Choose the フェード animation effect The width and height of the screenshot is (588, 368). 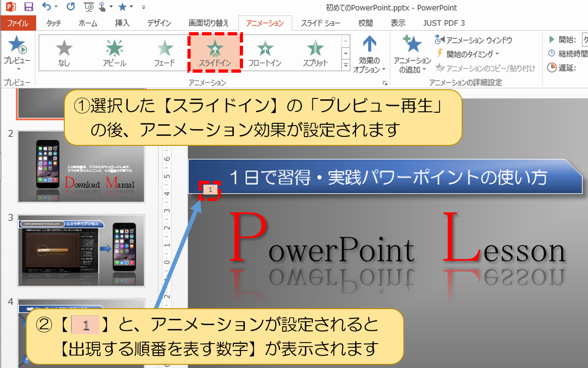[x=165, y=52]
